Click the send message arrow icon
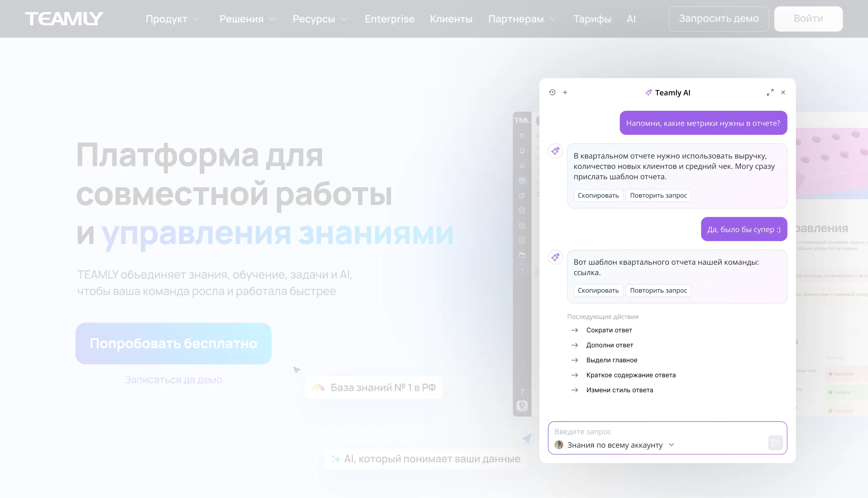 (775, 443)
